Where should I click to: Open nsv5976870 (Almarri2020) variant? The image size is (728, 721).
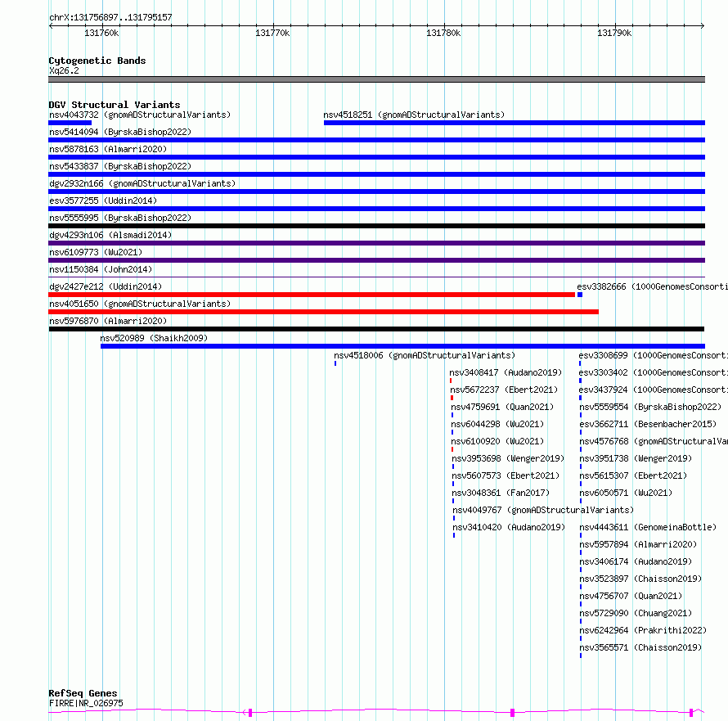108,321
